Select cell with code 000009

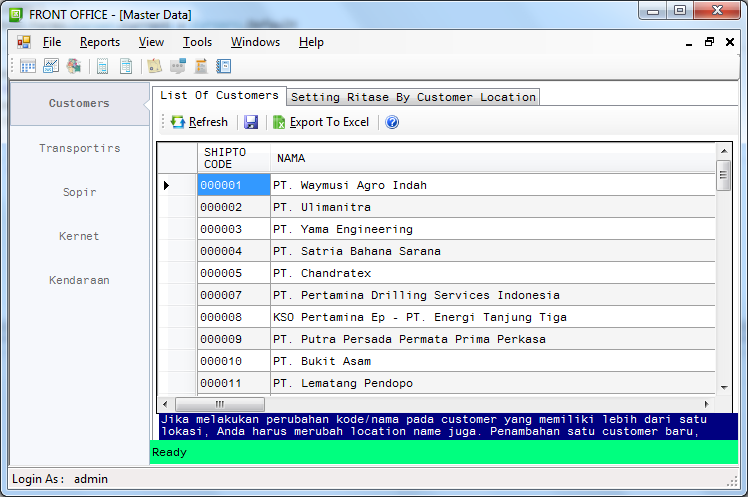[x=234, y=339]
